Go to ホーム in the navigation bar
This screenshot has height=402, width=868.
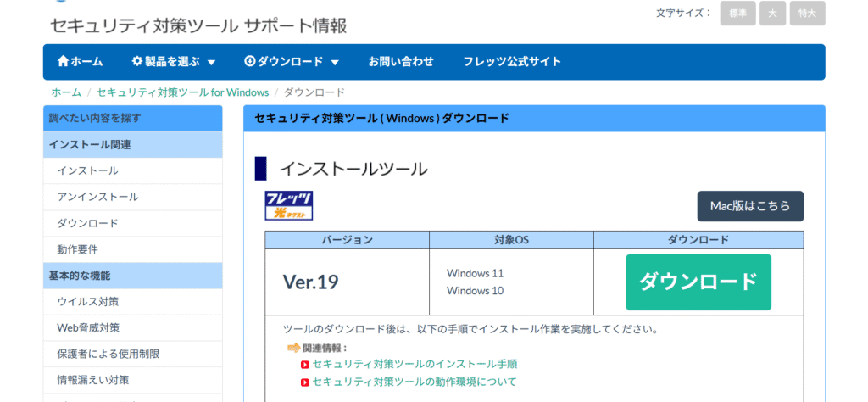click(81, 61)
